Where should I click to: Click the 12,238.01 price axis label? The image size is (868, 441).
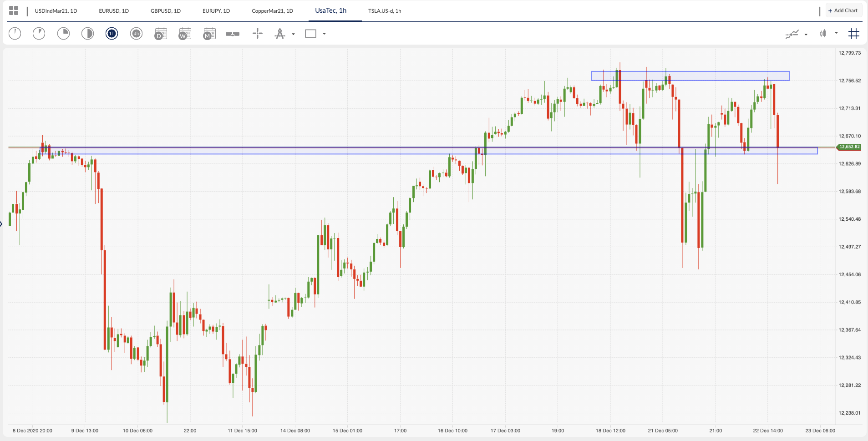click(x=849, y=413)
